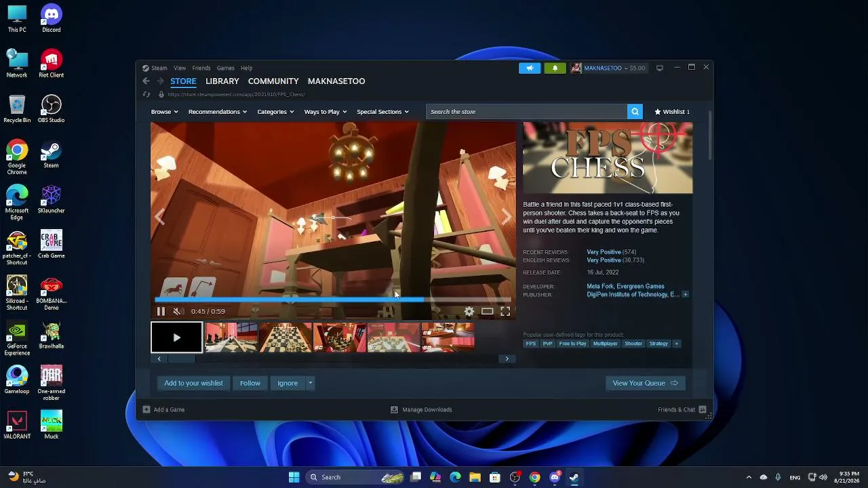
Task: Open Meta Fork developer link
Action: point(601,287)
